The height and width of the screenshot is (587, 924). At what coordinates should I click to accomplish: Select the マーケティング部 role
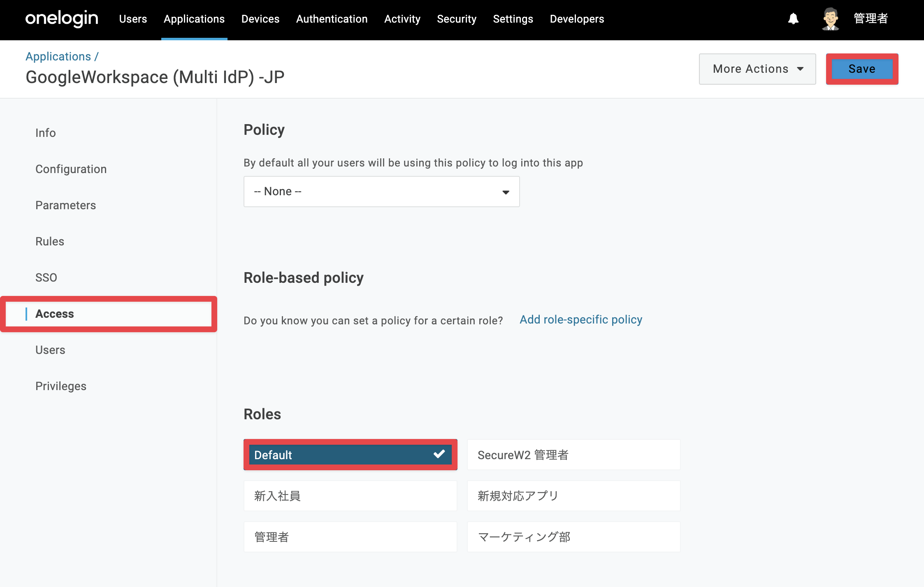tap(573, 537)
